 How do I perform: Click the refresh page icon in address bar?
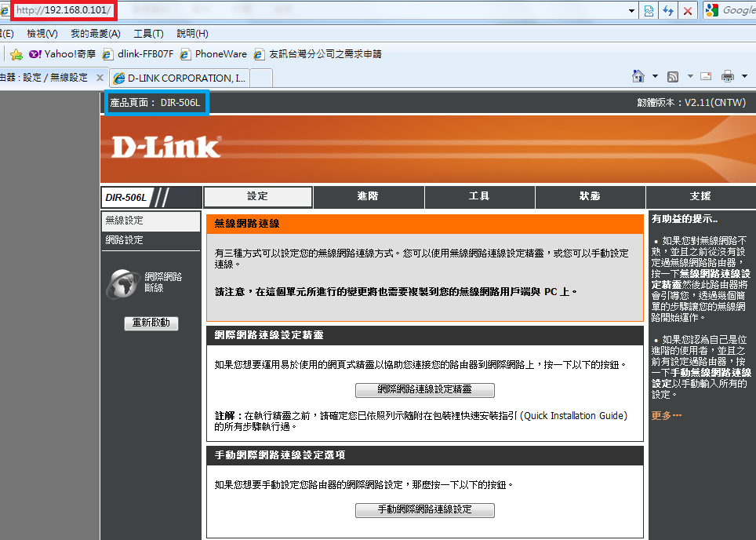[667, 11]
